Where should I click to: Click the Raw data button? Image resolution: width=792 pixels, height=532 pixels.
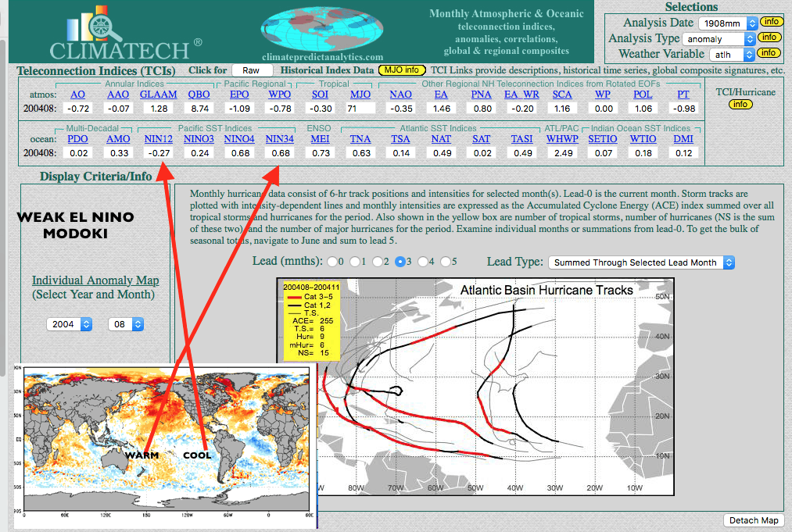point(252,70)
